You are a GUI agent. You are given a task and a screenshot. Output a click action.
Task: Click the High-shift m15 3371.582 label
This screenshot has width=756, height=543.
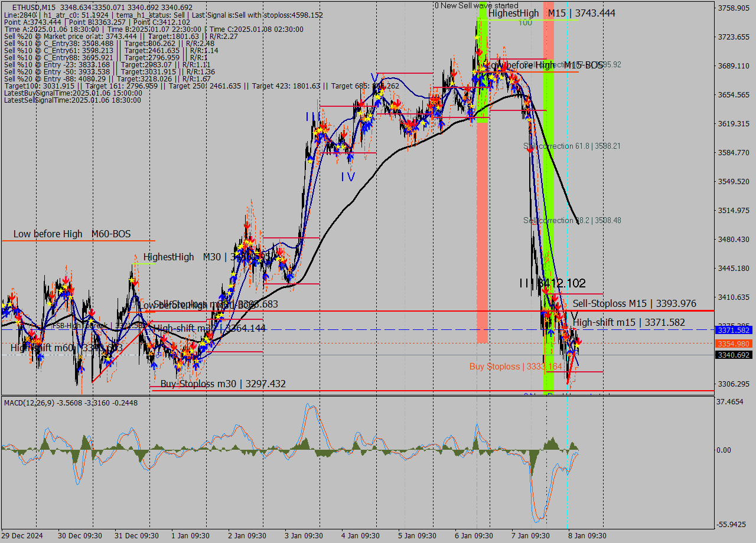click(629, 322)
